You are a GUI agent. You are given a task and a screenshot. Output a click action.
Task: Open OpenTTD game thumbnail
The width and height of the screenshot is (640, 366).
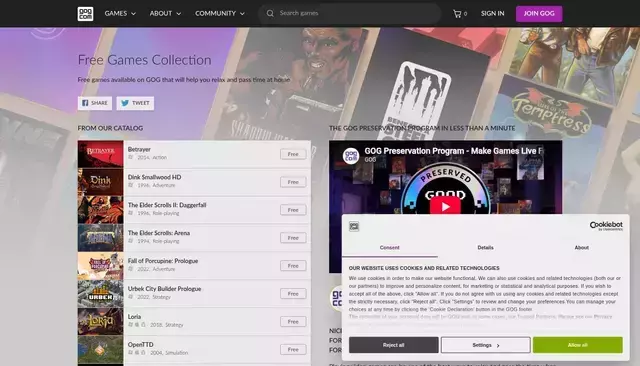[100, 349]
